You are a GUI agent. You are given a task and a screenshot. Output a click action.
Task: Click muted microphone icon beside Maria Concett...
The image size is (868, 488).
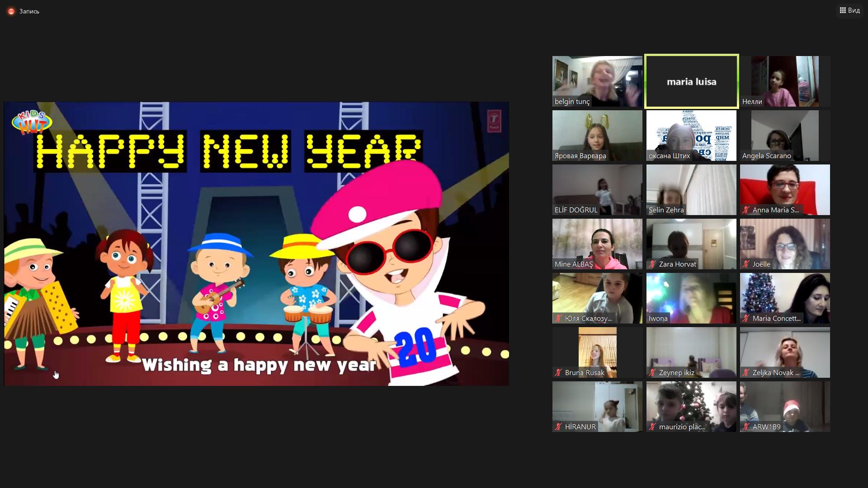pyautogui.click(x=746, y=319)
